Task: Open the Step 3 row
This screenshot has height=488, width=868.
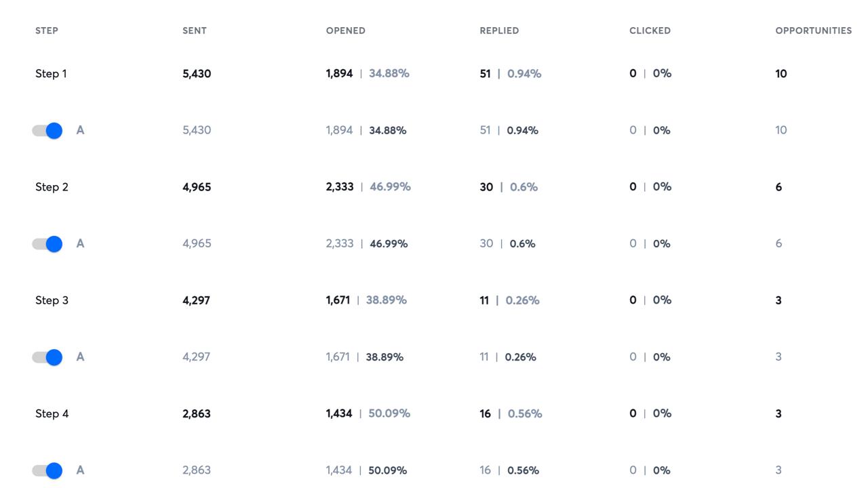Action: [x=52, y=300]
